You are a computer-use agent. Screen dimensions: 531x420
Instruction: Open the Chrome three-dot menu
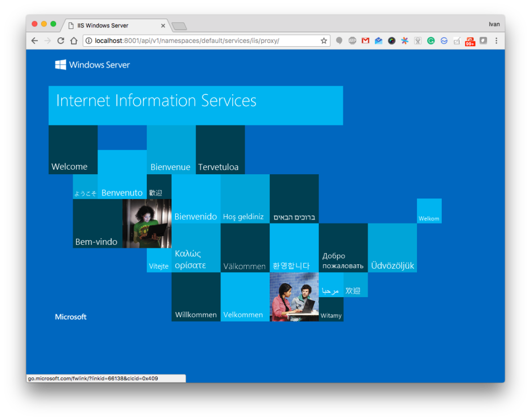(496, 40)
